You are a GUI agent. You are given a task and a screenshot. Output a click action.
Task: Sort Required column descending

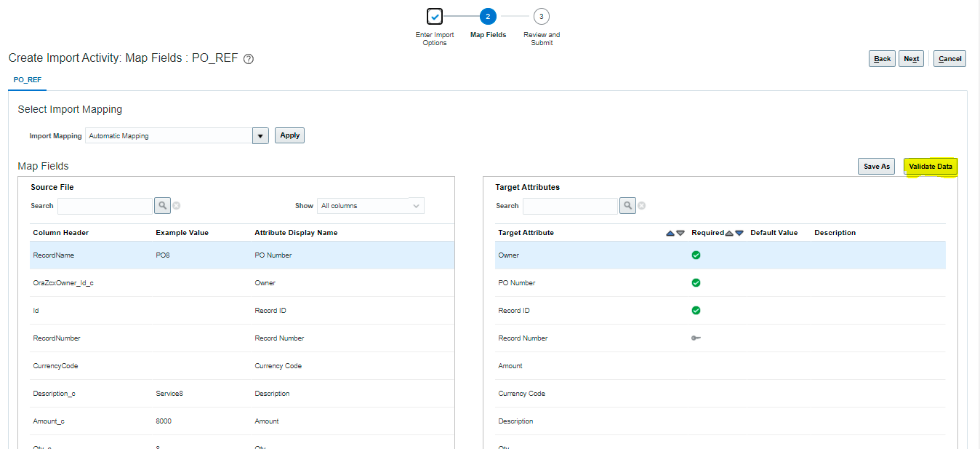tap(739, 233)
